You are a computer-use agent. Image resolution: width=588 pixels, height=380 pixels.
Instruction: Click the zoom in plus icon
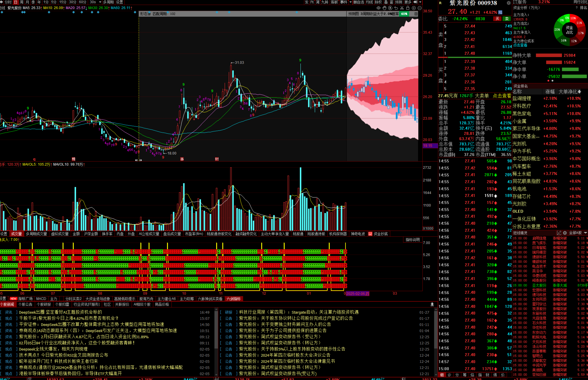point(414,8)
